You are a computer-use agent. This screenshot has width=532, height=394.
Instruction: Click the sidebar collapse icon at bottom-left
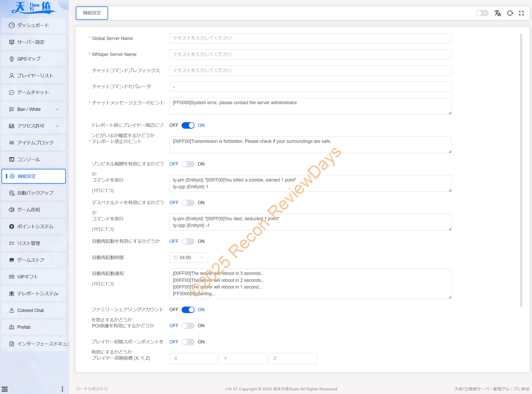(x=5, y=389)
